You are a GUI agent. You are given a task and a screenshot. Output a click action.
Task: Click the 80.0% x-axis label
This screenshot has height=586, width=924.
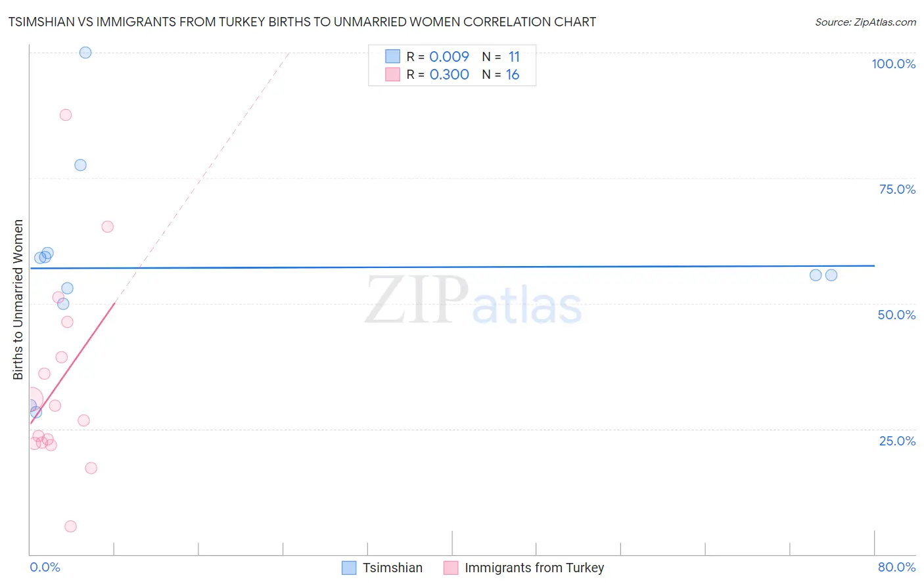pos(896,567)
